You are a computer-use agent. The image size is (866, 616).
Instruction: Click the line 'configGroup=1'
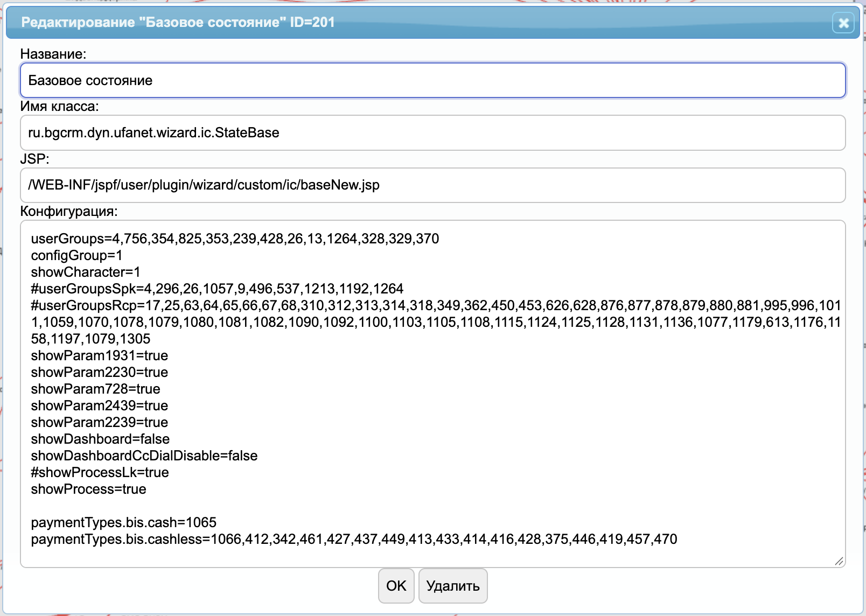[76, 255]
